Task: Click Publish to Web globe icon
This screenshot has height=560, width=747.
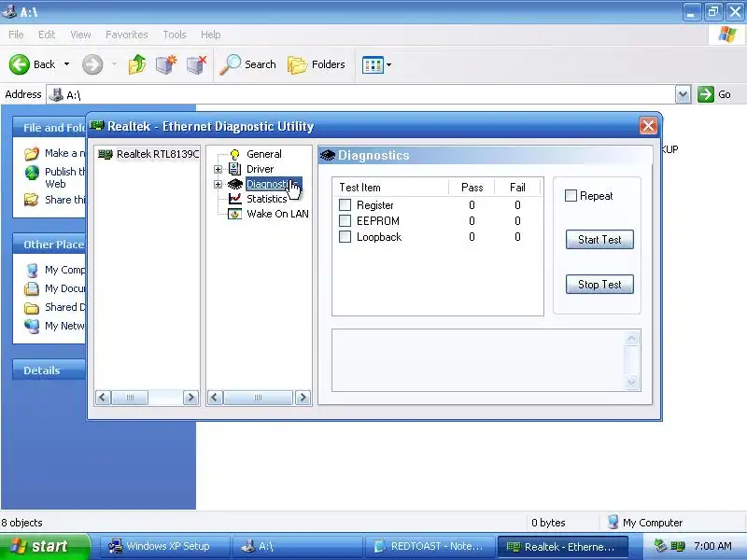Action: tap(32, 173)
